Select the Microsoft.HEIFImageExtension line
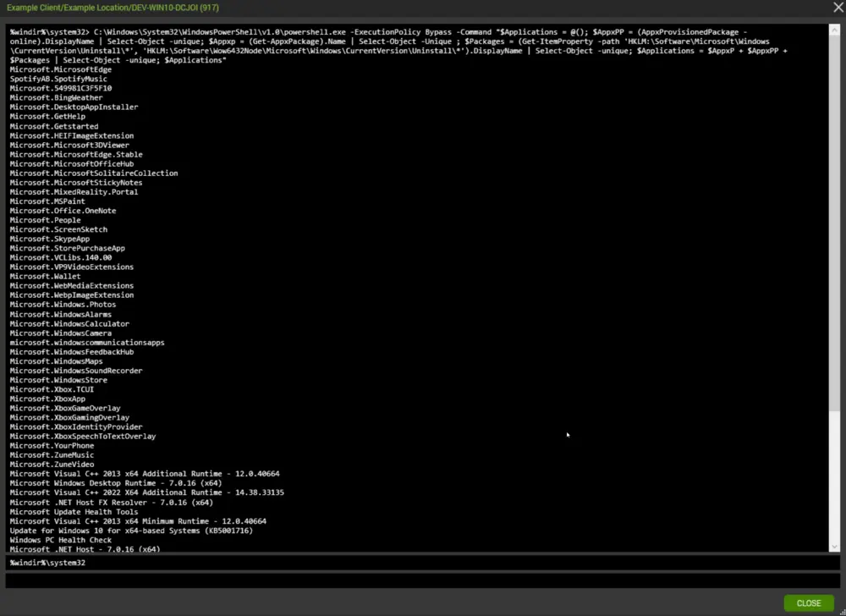The height and width of the screenshot is (616, 846). [72, 135]
